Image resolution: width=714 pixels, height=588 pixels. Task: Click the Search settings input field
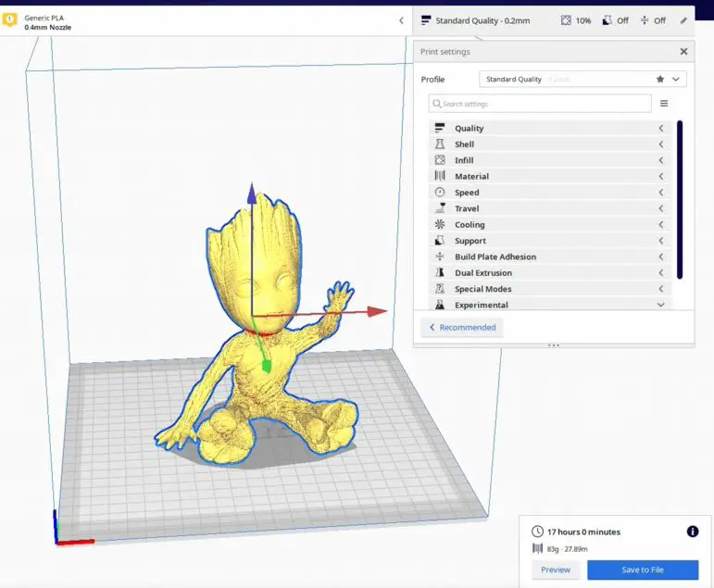tap(540, 104)
